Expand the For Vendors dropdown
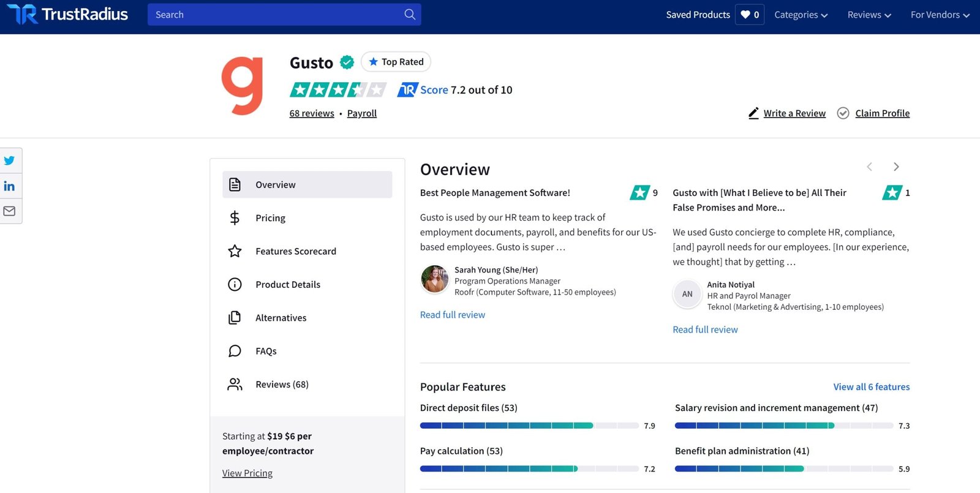 click(x=940, y=15)
